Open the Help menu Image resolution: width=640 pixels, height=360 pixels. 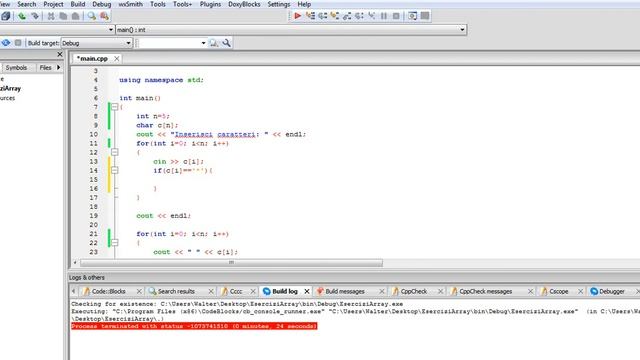click(x=304, y=4)
